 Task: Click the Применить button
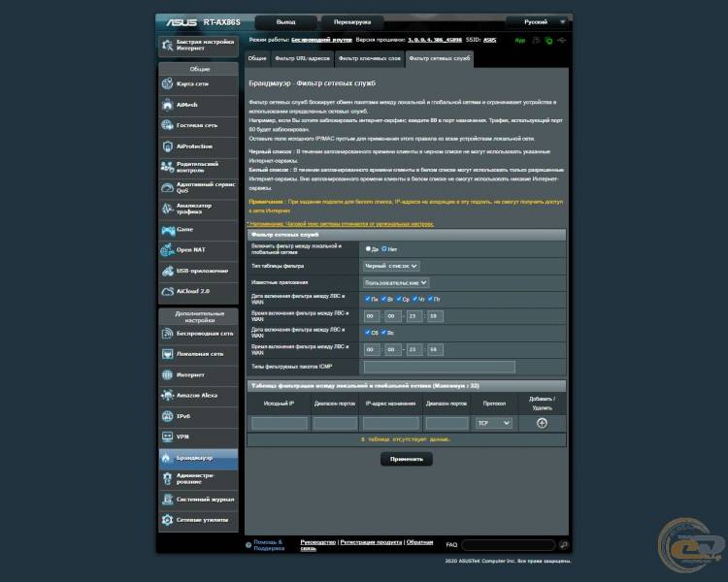pos(407,459)
